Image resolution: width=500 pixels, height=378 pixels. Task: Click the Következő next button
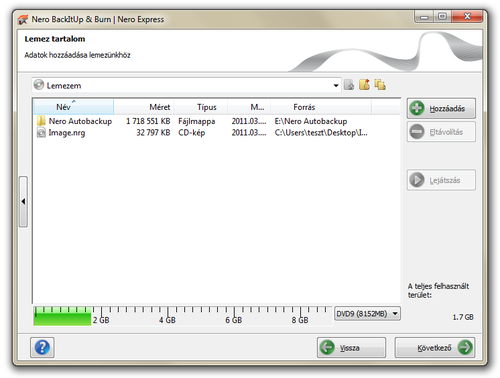pos(435,348)
